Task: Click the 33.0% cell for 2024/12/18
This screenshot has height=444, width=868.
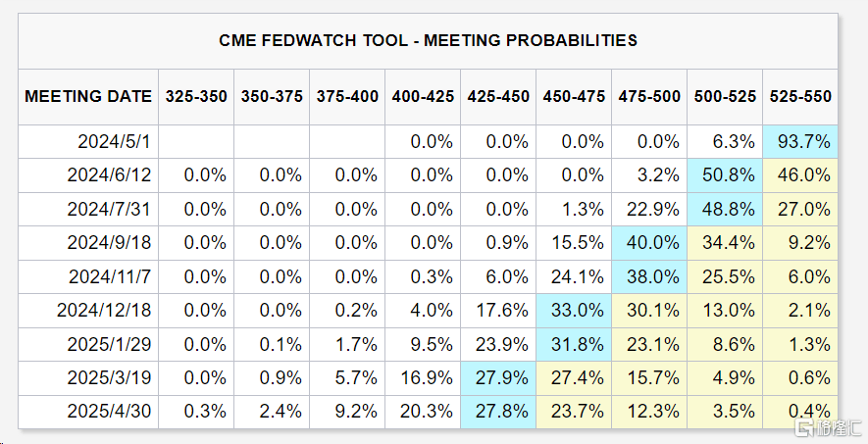Action: coord(574,311)
